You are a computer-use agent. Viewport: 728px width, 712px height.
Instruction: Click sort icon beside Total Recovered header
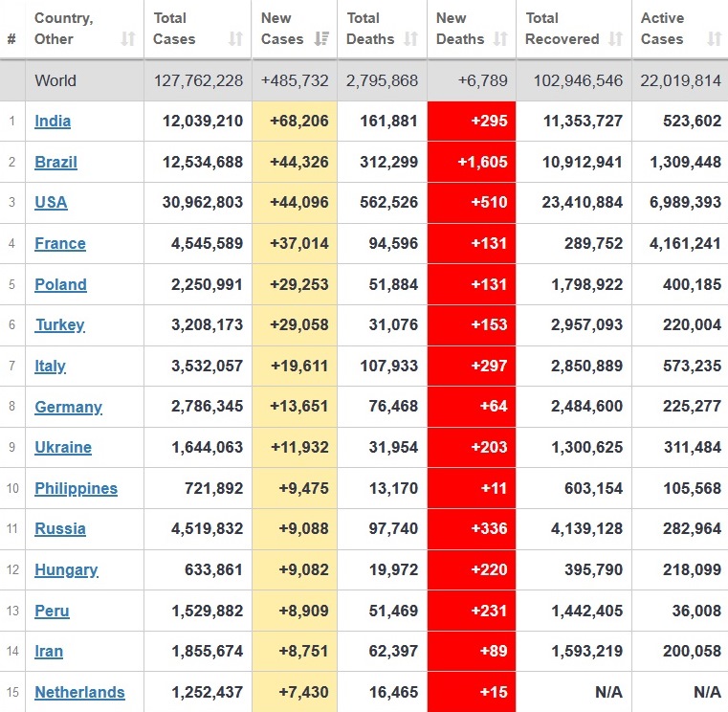pos(616,39)
